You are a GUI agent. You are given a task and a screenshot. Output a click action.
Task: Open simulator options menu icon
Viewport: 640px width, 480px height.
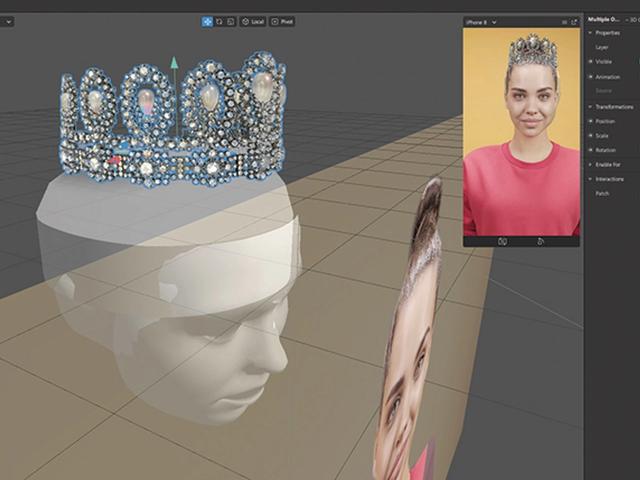click(x=564, y=22)
